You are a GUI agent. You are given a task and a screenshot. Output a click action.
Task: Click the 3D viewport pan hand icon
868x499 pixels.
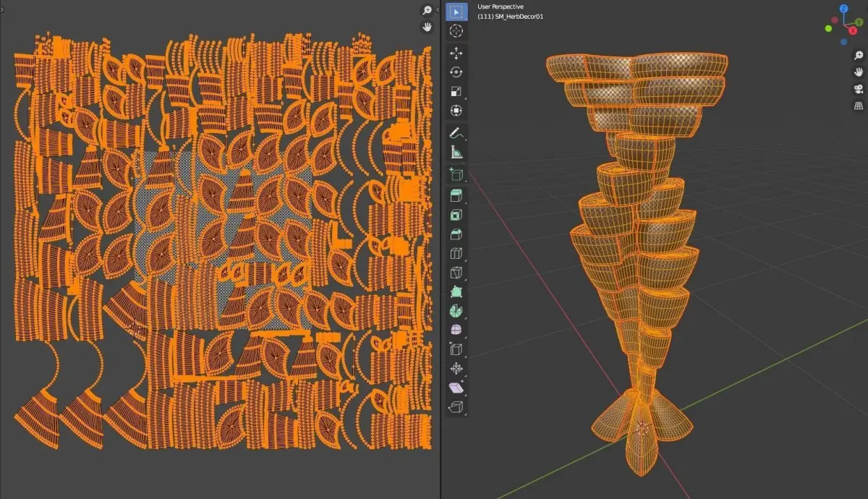[859, 72]
